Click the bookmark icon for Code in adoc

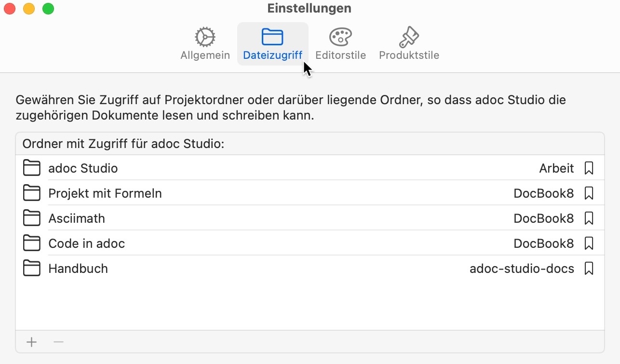click(x=589, y=243)
